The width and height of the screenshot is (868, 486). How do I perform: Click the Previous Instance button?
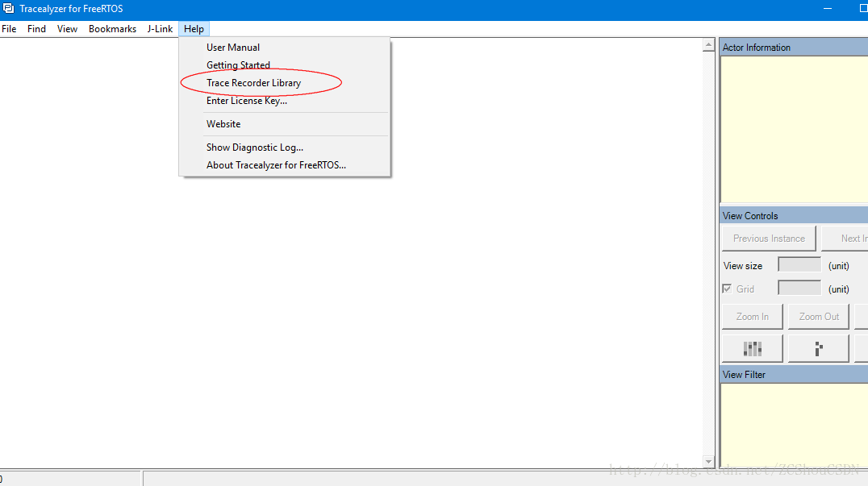point(769,239)
